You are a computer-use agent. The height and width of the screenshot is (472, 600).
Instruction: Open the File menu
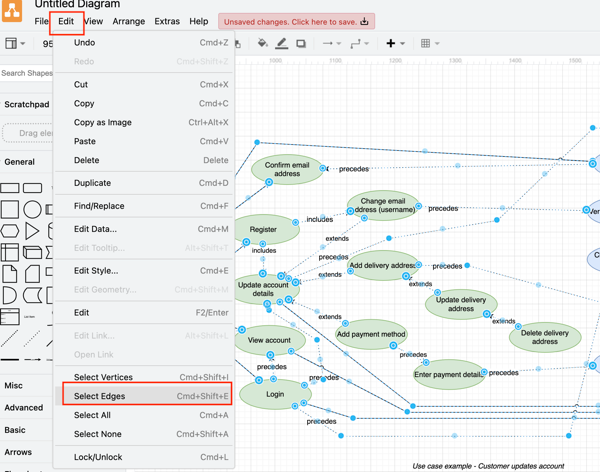click(41, 21)
